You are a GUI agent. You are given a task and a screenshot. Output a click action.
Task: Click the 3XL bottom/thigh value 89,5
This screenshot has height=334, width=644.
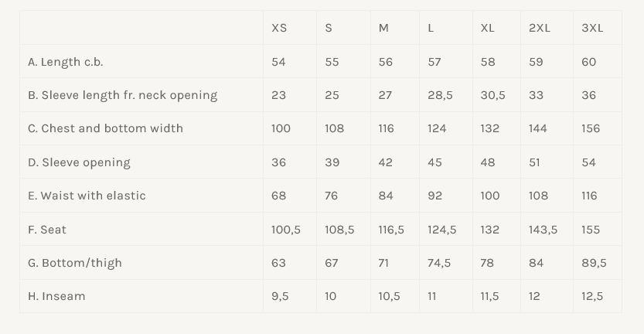pos(594,263)
